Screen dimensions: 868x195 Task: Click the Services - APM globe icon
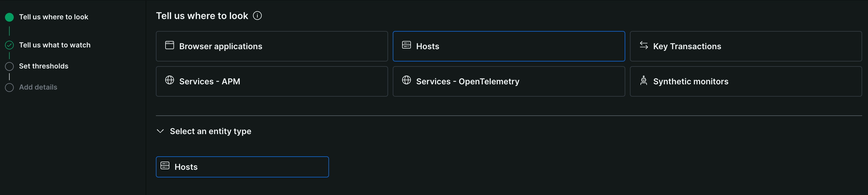[170, 80]
